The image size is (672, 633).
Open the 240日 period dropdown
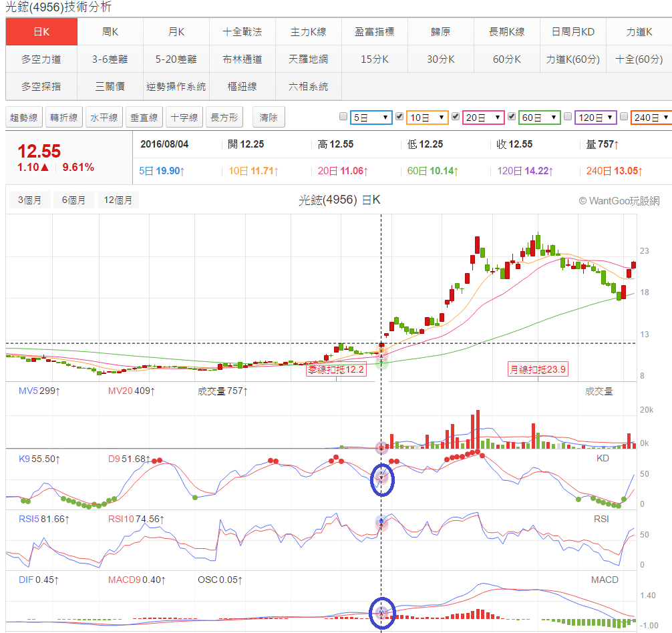click(651, 118)
